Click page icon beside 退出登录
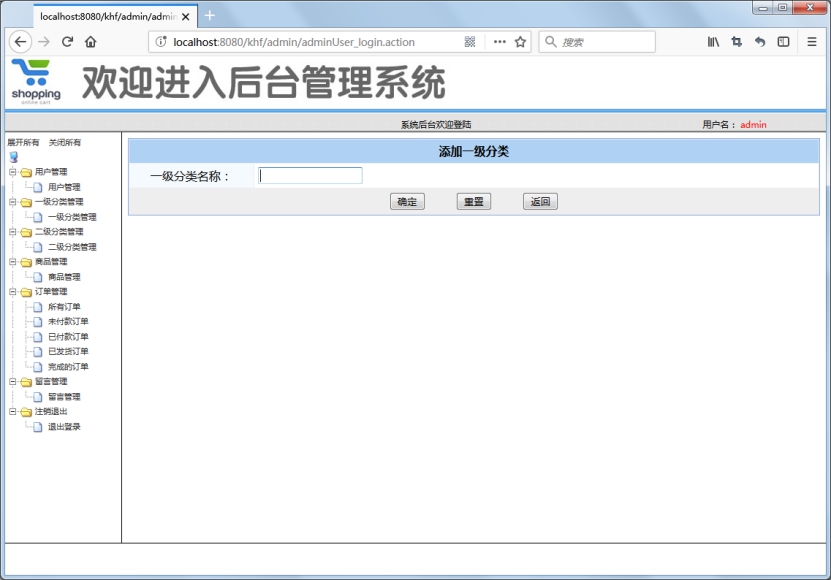Screen dimensions: 831x580 pos(38,427)
